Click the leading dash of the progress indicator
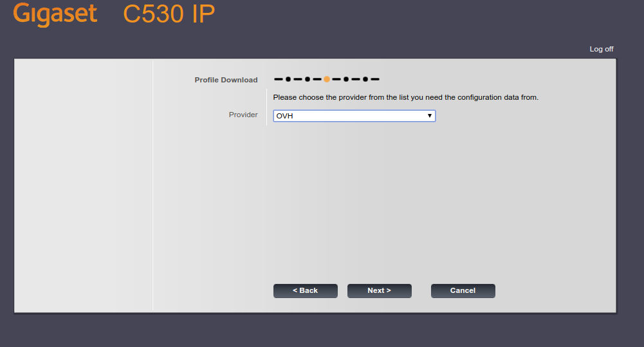 pos(279,79)
